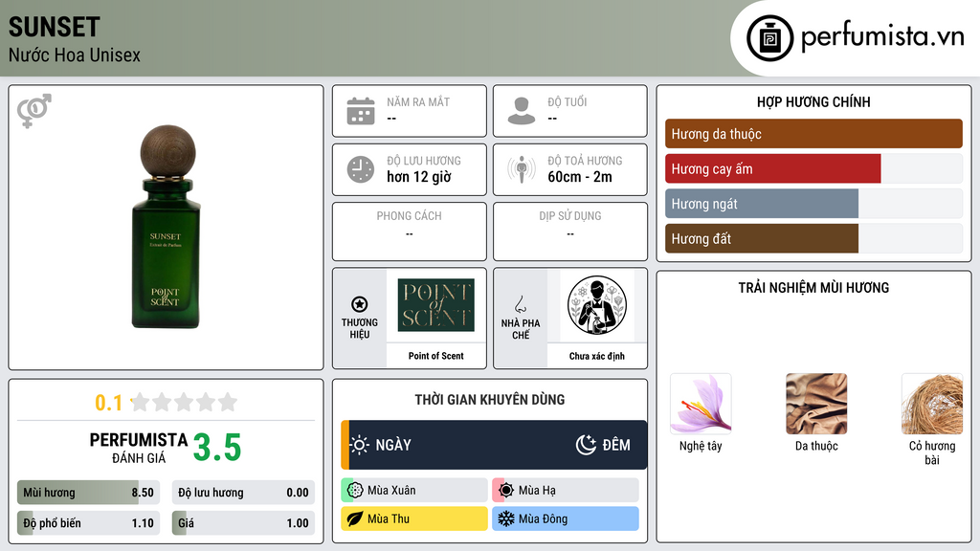980x551 pixels.
Task: Select the Mùa Đông season tag
Action: [x=566, y=518]
